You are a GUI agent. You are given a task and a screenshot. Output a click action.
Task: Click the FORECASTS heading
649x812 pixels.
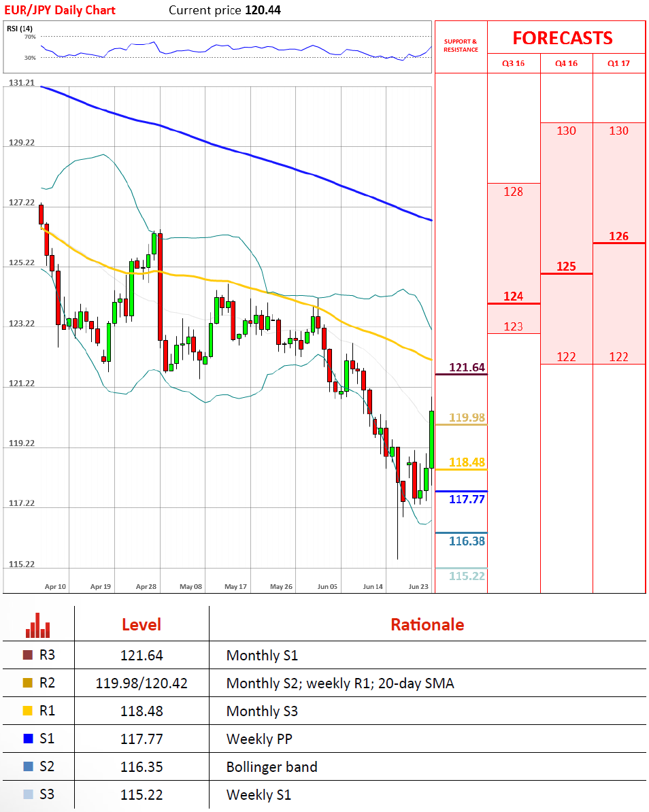click(563, 38)
